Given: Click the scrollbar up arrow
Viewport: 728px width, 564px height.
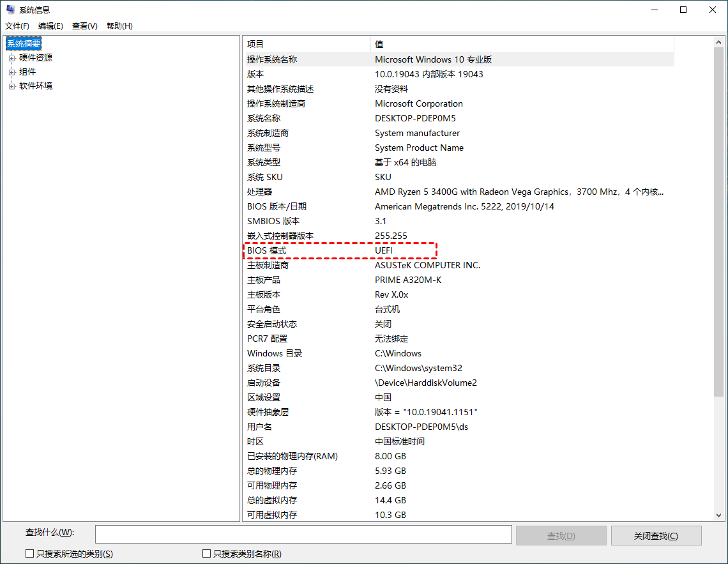Looking at the screenshot, I should 718,42.
